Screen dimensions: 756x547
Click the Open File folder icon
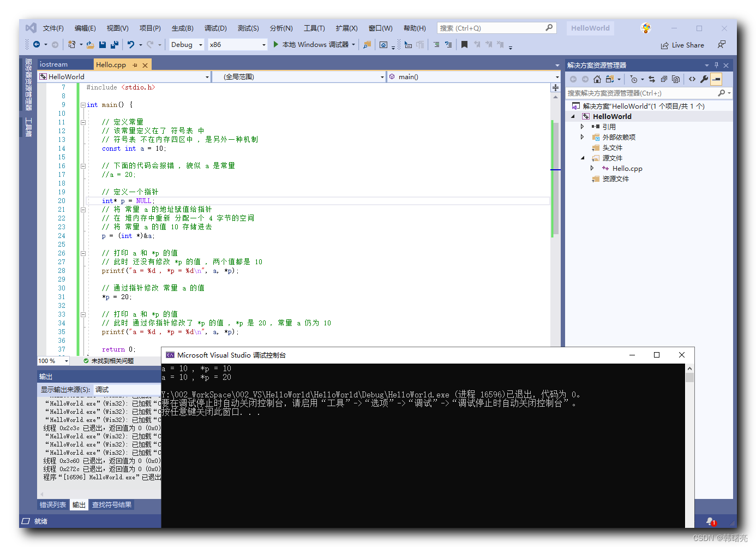click(90, 45)
